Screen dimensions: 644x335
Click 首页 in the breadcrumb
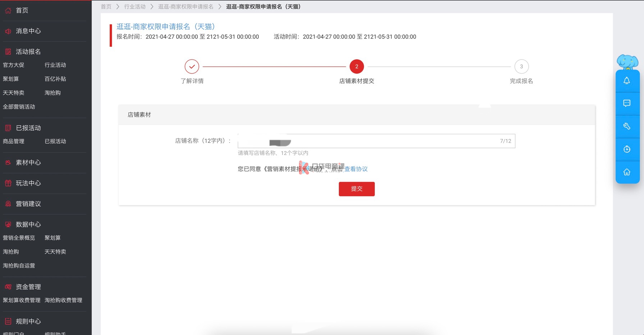point(106,7)
